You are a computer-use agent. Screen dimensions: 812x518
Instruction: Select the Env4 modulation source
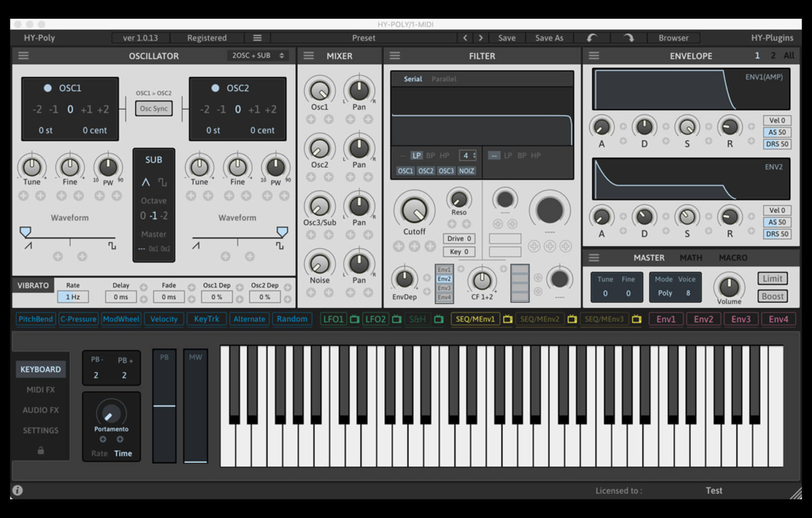778,319
